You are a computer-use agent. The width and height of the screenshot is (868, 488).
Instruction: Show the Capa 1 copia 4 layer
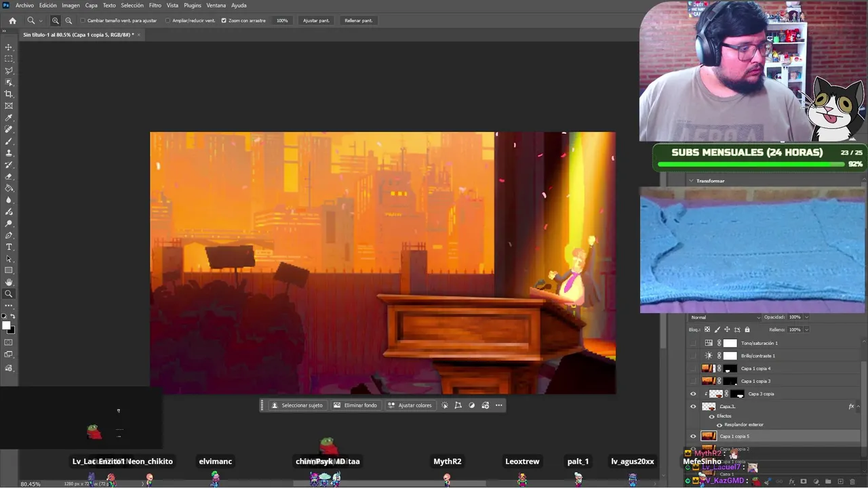(x=693, y=369)
